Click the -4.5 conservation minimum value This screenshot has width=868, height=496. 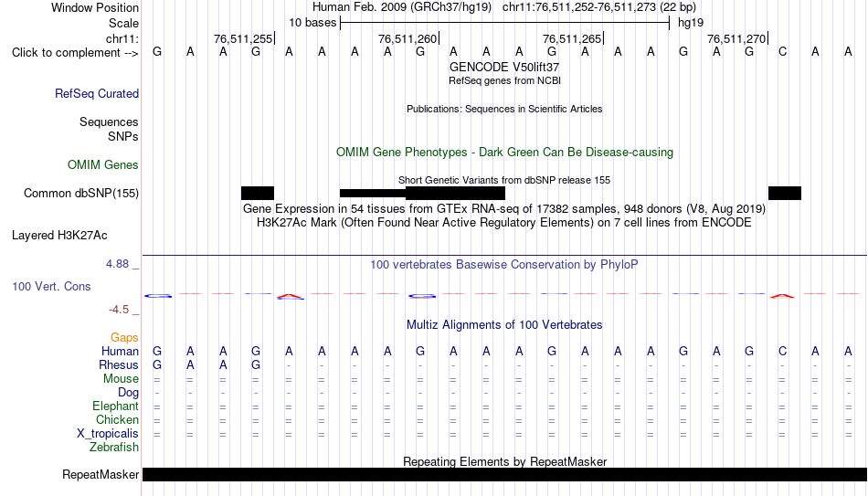(x=119, y=310)
